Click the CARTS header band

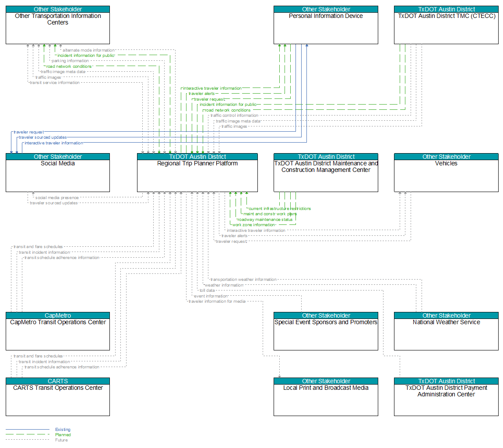tap(58, 381)
